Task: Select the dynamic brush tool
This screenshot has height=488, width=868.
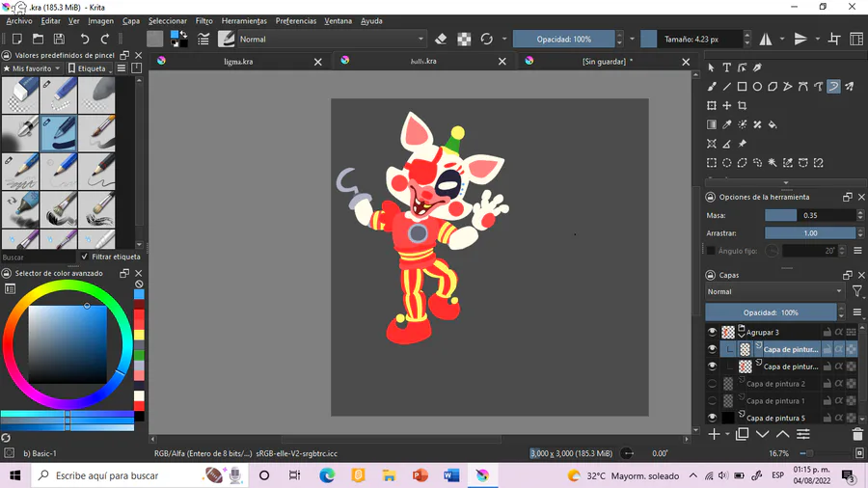Action: (833, 86)
